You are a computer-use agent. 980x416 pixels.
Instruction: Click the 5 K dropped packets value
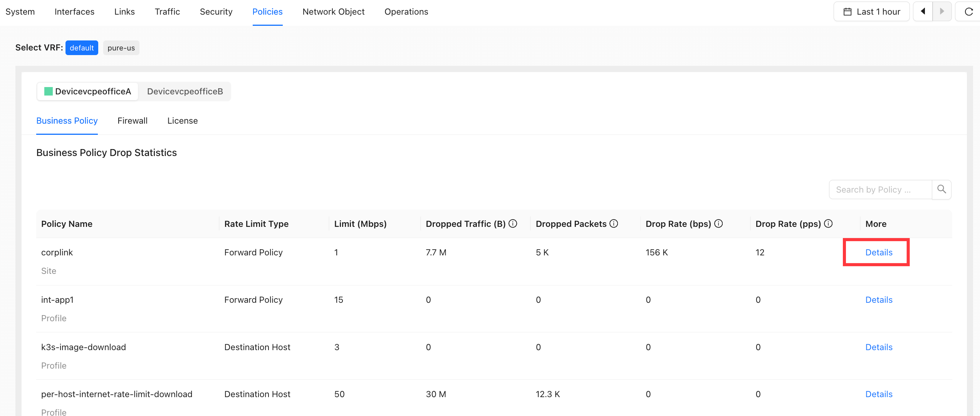542,252
